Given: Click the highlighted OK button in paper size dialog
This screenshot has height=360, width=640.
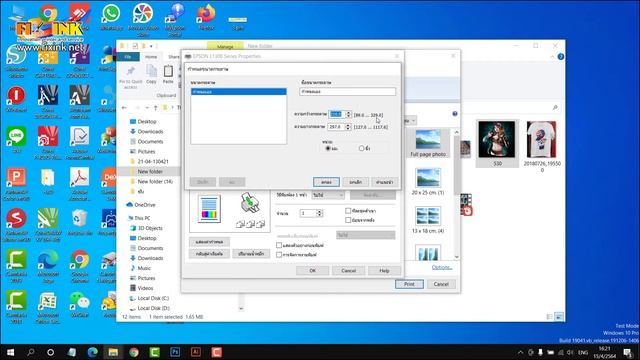Looking at the screenshot, I should (326, 182).
